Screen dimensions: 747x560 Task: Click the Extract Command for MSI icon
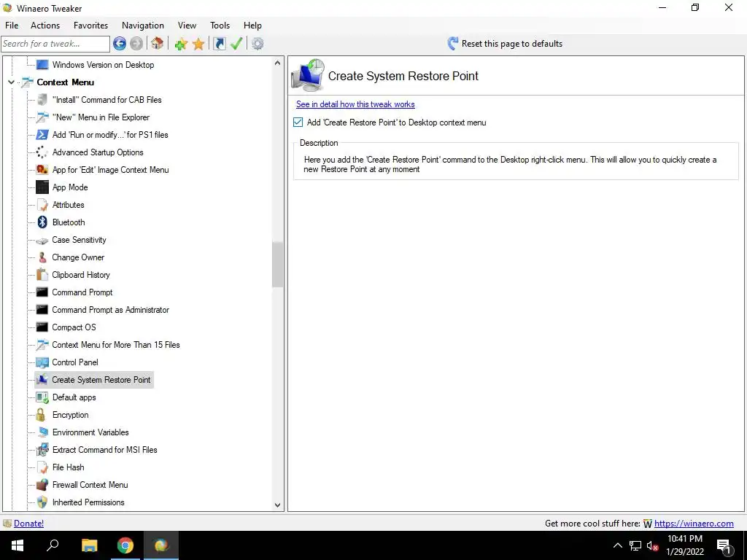point(42,449)
